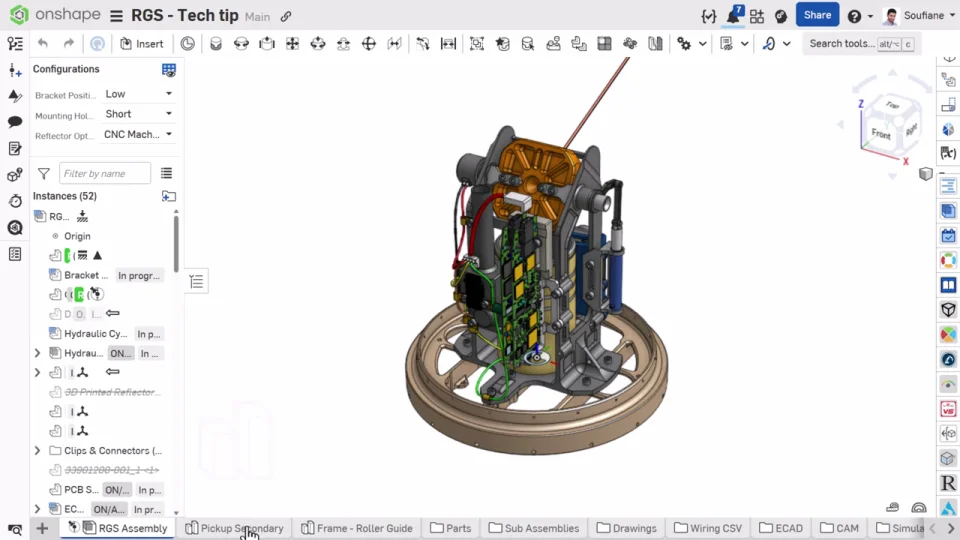960x540 pixels.
Task: Open the Measure tool at bottom right
Action: [x=893, y=508]
